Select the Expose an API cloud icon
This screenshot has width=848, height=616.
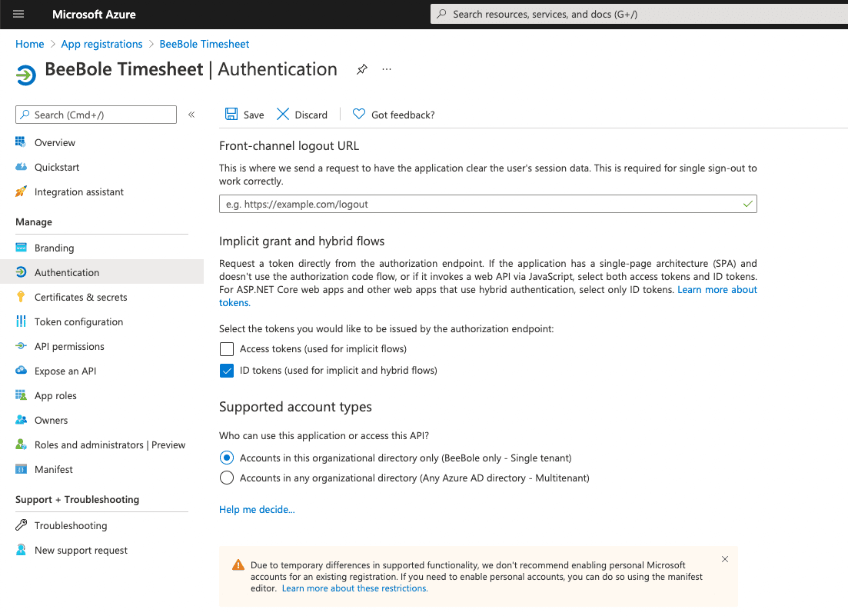pos(22,371)
